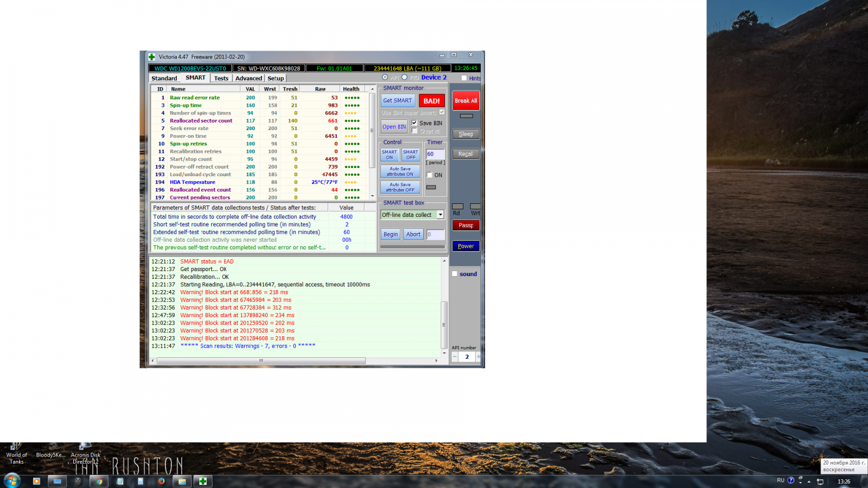The width and height of the screenshot is (868, 488).
Task: Open Victoria from the green cross taskbar icon
Action: (203, 481)
